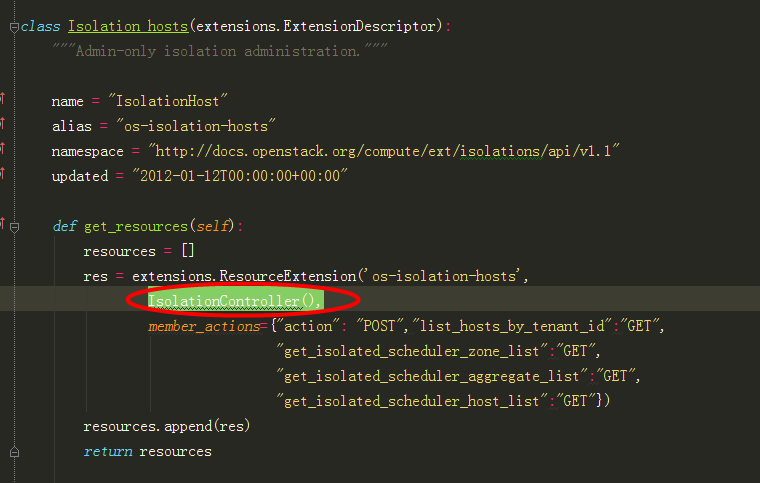Click the updated attribute identifier
The image size is (760, 483).
pos(80,176)
